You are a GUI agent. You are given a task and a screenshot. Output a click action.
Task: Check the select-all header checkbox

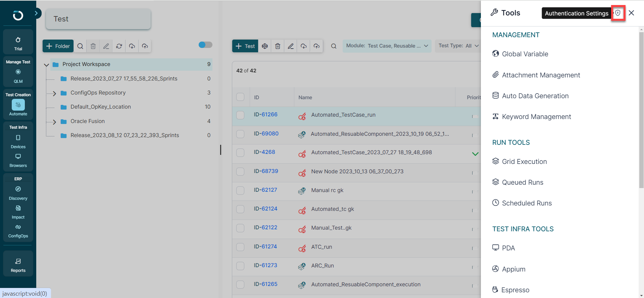[x=240, y=97]
